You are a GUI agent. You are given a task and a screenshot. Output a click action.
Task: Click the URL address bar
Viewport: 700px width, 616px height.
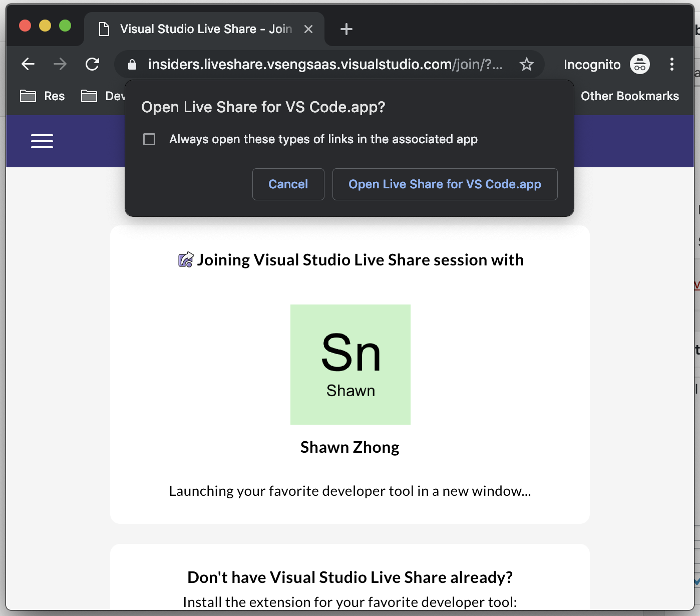(325, 65)
